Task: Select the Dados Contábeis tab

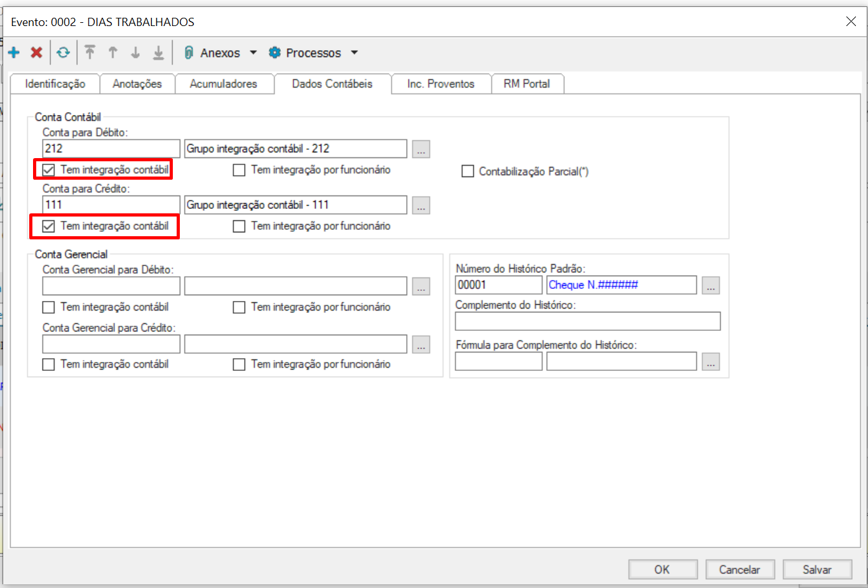Action: (x=332, y=84)
